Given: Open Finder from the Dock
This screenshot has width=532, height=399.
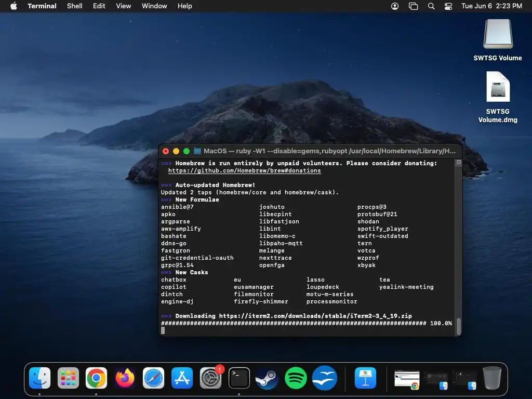Looking at the screenshot, I should (39, 378).
